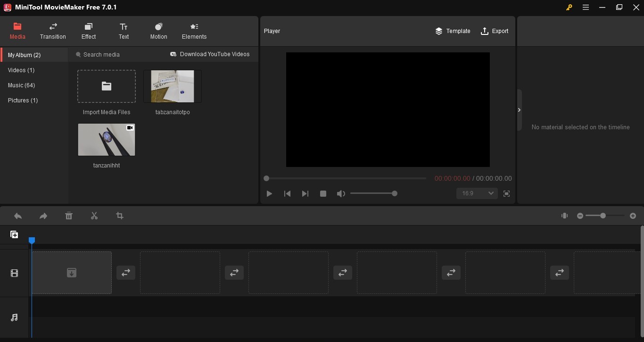Select the tanzanihht video thumbnail

click(107, 140)
